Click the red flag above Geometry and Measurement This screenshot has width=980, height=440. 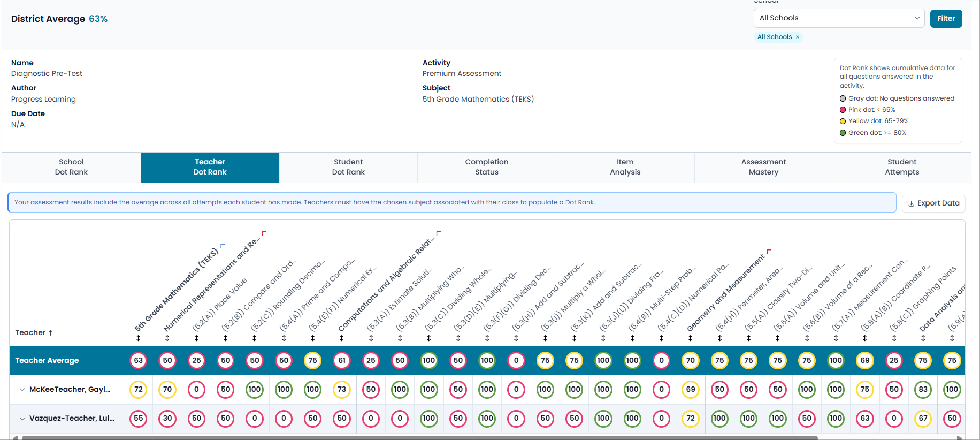pyautogui.click(x=769, y=251)
